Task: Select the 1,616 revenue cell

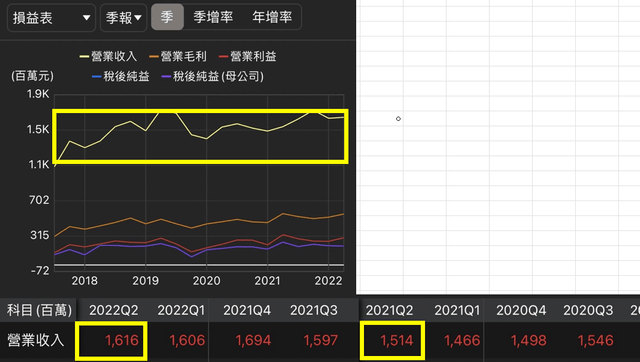Action: coord(122,340)
